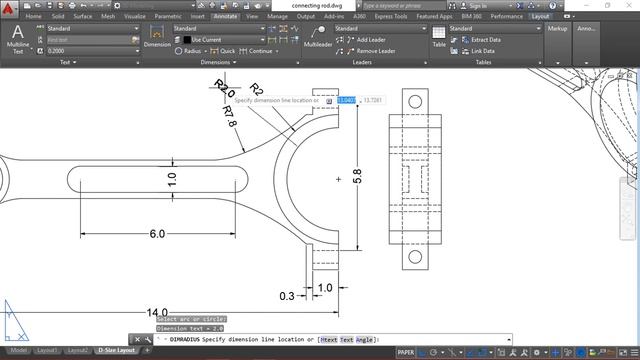Open the Express Tools ribbon tab
Screen dimensions: 640x360
[391, 16]
